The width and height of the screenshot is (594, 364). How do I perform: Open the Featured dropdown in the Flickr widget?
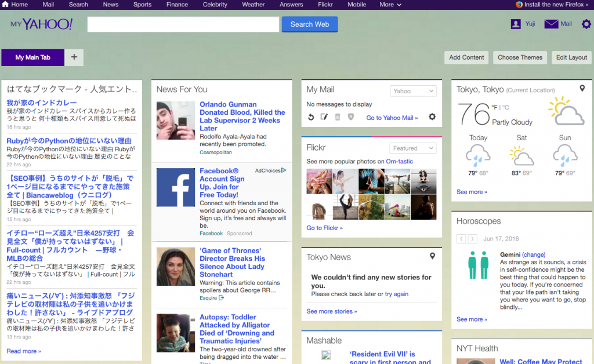pos(412,148)
